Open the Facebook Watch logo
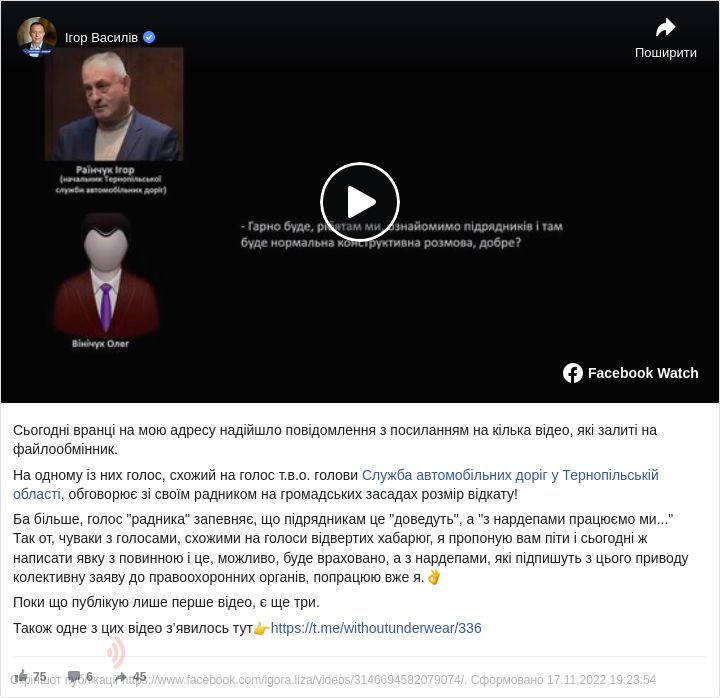The image size is (720, 698). coord(573,373)
